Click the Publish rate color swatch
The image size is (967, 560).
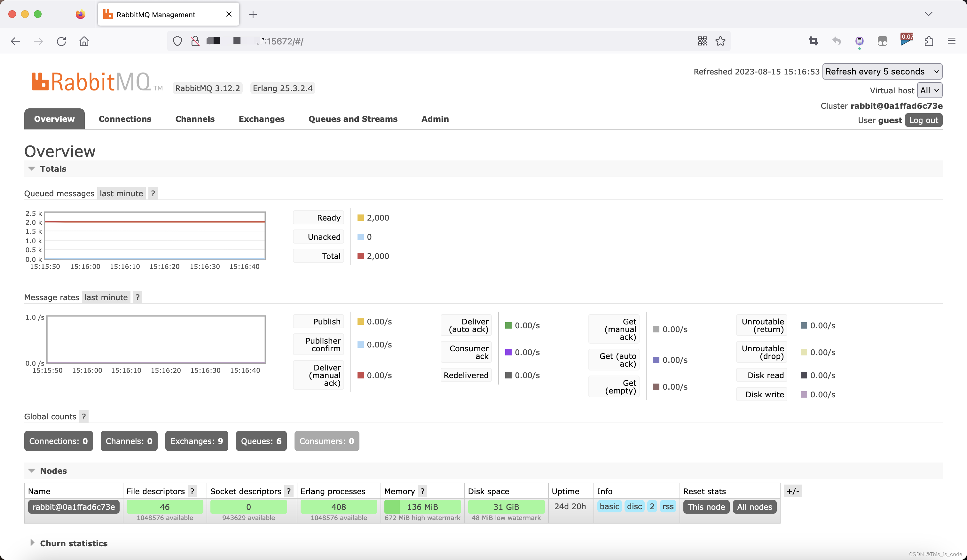[361, 322]
